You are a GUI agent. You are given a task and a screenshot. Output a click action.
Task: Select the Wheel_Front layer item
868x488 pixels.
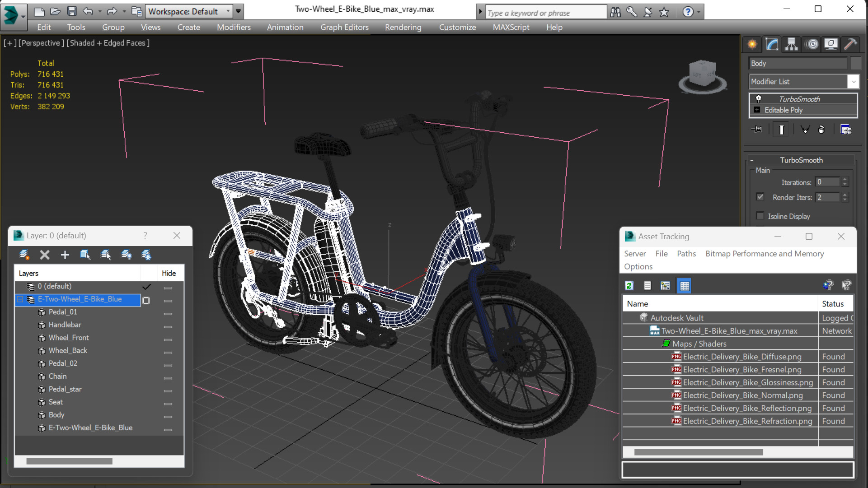67,337
